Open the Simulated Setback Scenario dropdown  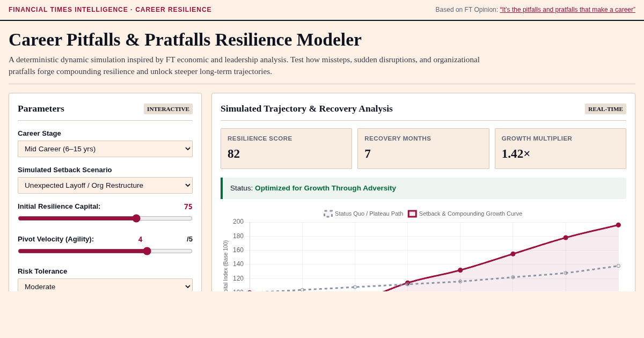coord(105,185)
